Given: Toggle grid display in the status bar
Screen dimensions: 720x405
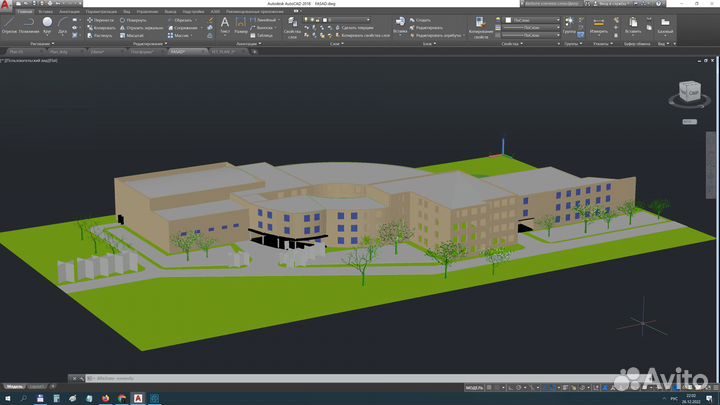Looking at the screenshot, I should [489, 388].
